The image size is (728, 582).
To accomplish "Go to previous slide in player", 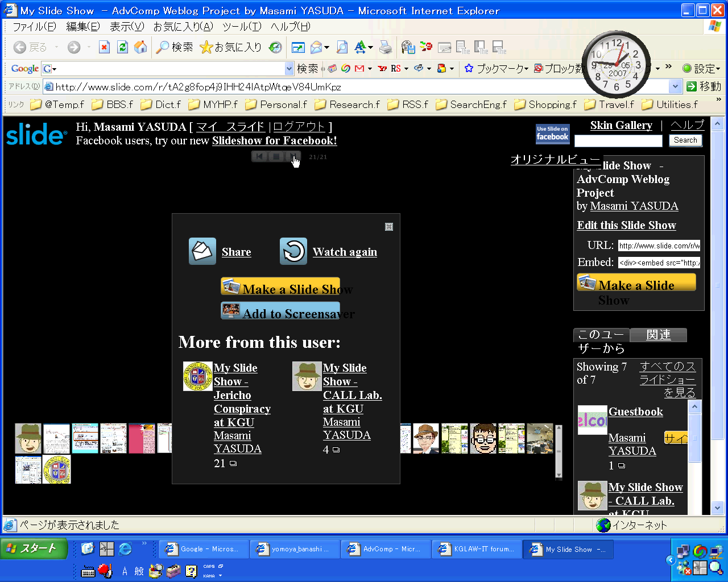I will tap(259, 156).
